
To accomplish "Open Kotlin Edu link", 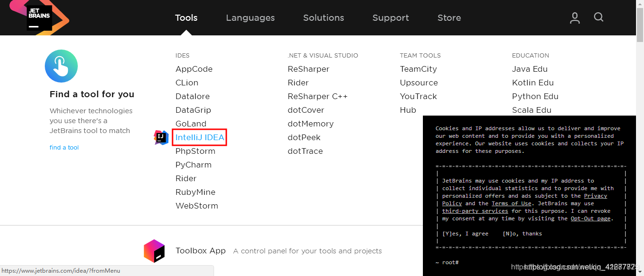I will (x=533, y=83).
